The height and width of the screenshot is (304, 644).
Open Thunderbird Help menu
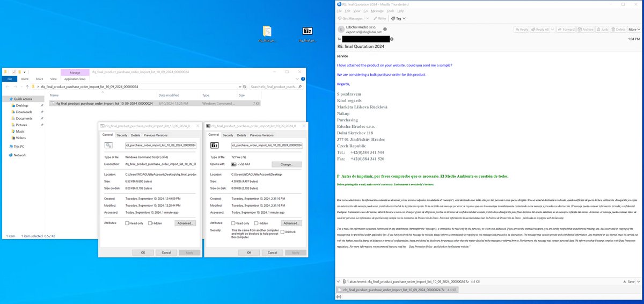(401, 11)
